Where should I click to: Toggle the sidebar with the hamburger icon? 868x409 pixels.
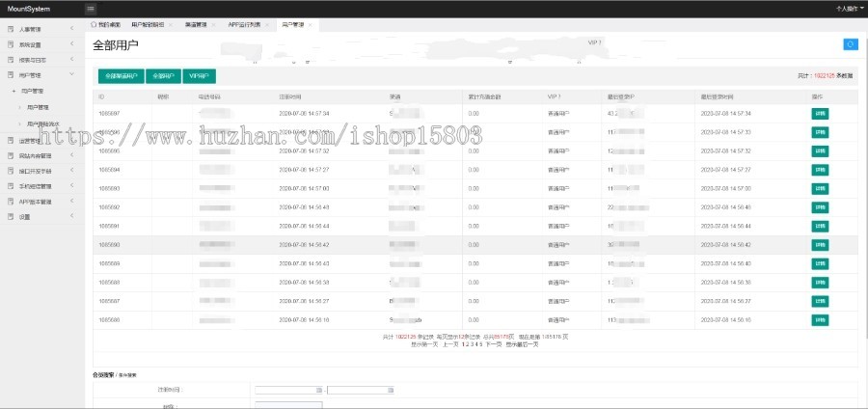[91, 9]
